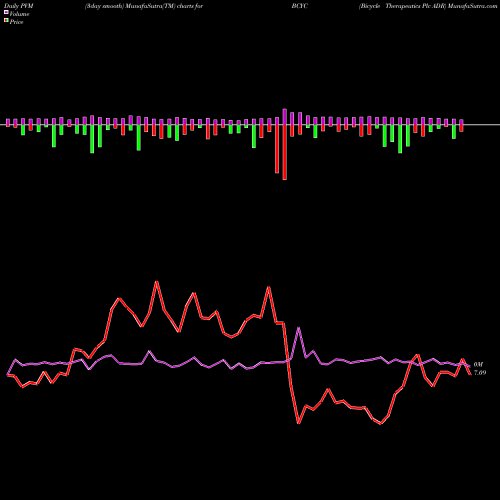Click the highest peak of the red price line

[156, 282]
